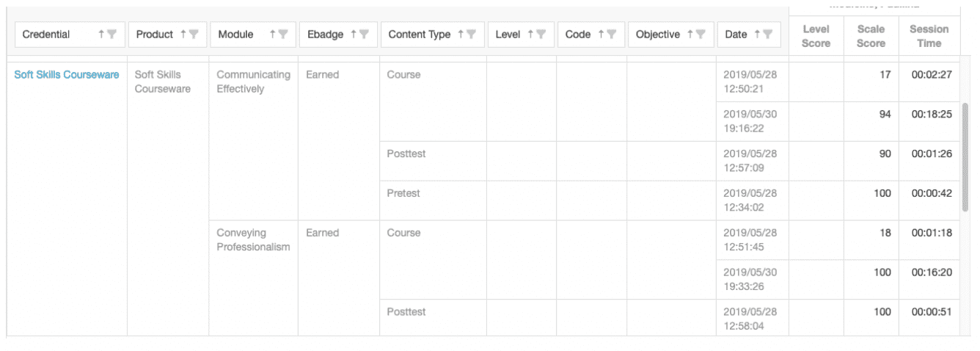Click the Product column filter icon
The image size is (980, 351).
tap(194, 35)
